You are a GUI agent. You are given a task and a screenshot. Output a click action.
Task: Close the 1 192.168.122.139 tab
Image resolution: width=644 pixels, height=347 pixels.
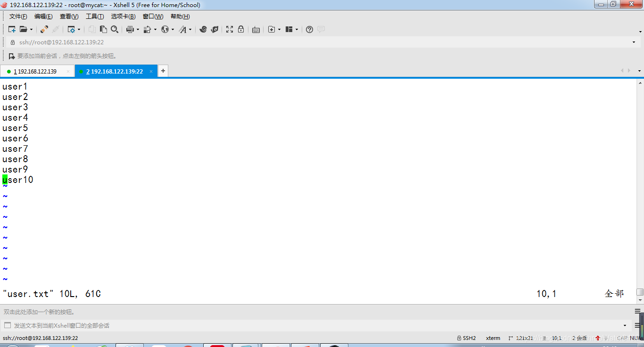tap(68, 72)
